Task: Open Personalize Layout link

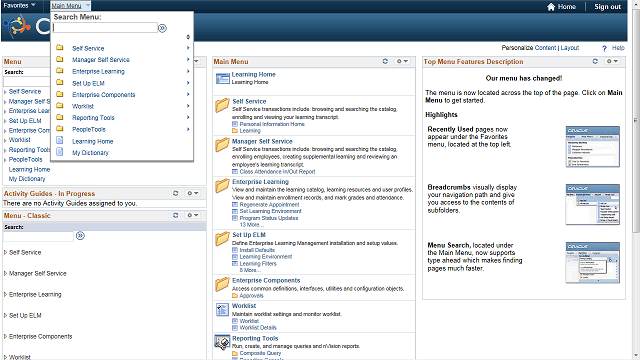Action: point(569,48)
